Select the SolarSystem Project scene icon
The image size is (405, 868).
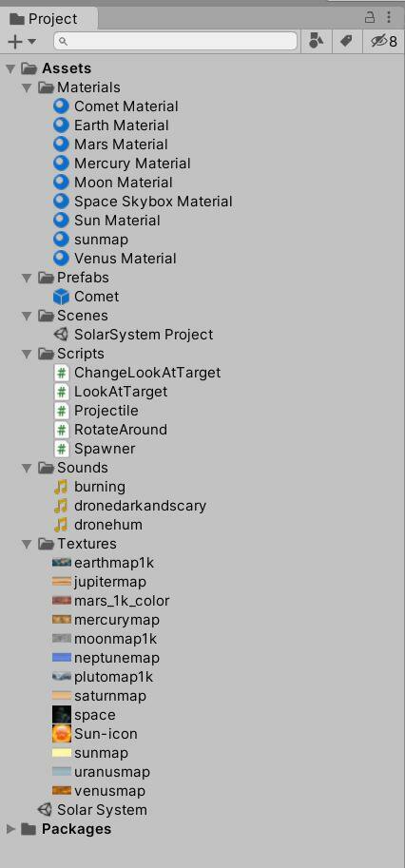tap(61, 335)
